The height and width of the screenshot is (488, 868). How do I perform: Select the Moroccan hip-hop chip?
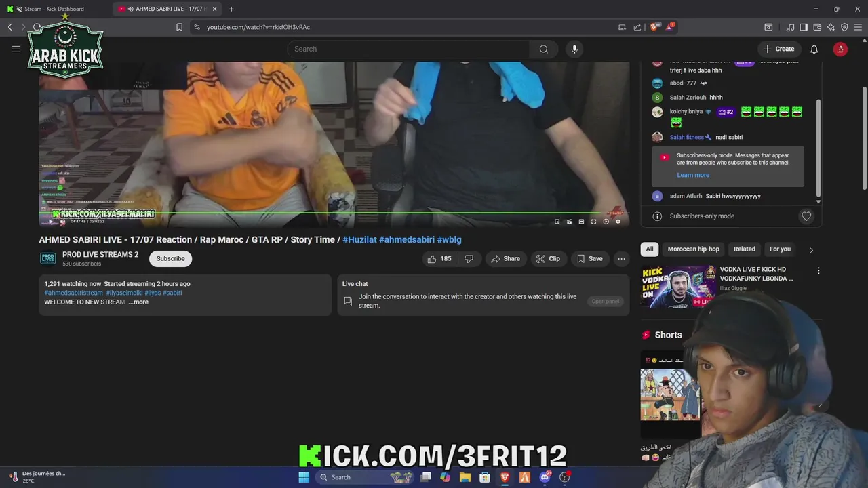coord(693,249)
